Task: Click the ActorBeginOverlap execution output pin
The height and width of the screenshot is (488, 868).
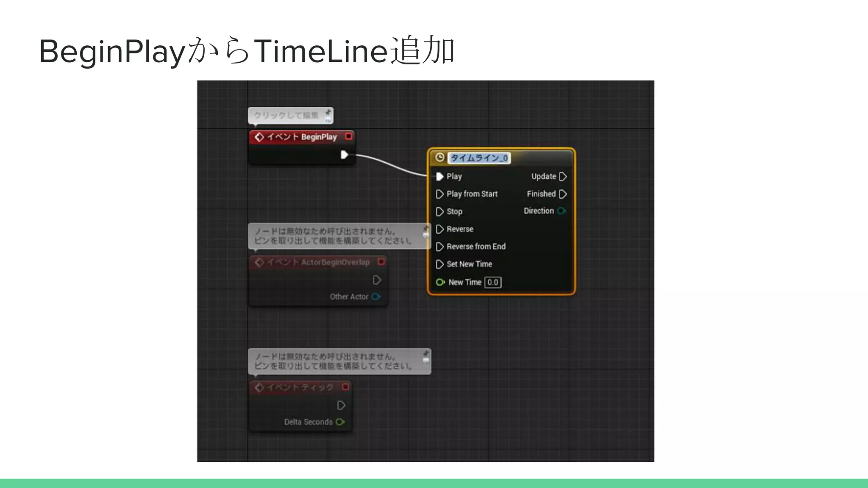Action: click(x=377, y=280)
